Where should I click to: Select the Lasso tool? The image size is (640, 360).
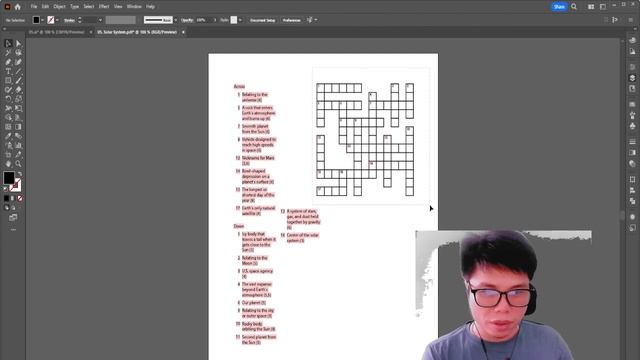(18, 53)
